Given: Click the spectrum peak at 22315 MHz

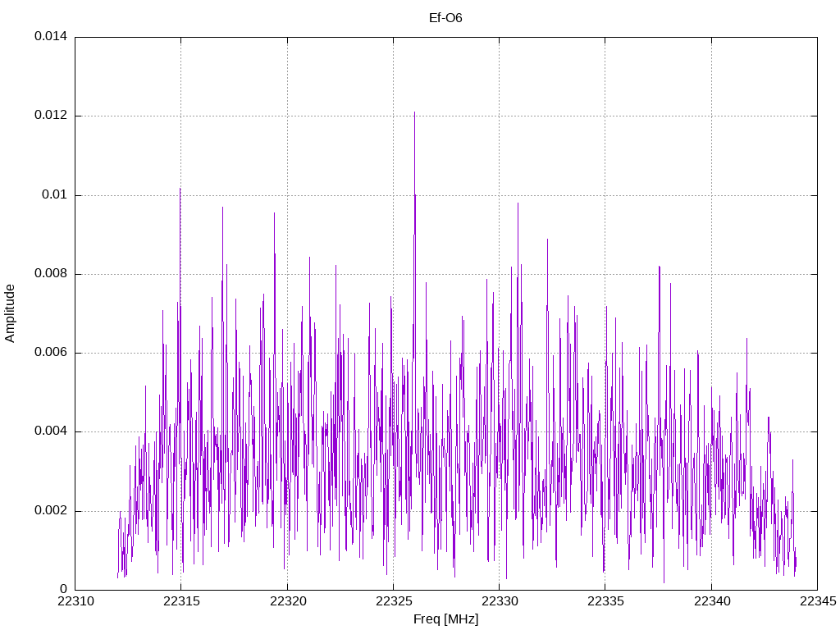Looking at the screenshot, I should tap(180, 189).
